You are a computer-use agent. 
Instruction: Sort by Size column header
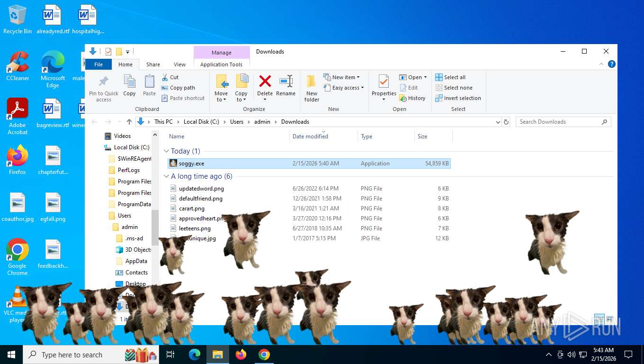[433, 136]
